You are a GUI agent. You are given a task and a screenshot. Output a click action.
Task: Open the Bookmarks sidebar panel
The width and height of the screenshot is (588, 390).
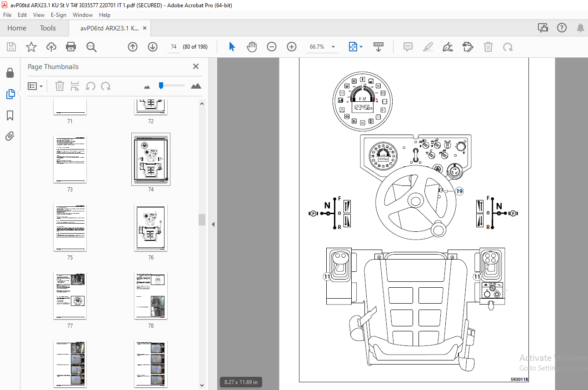click(x=10, y=115)
